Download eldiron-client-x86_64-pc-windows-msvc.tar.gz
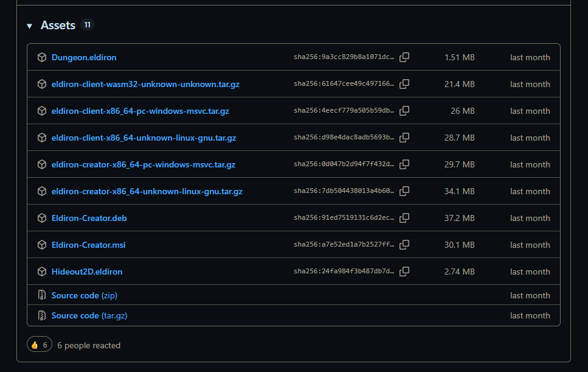Viewport: 588px width, 372px height. click(x=140, y=111)
